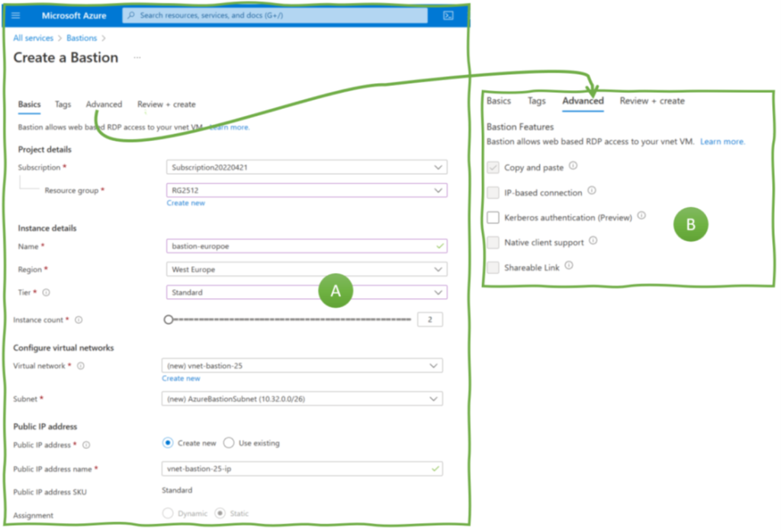Show the Tier info icon
The height and width of the screenshot is (532, 781).
click(47, 293)
